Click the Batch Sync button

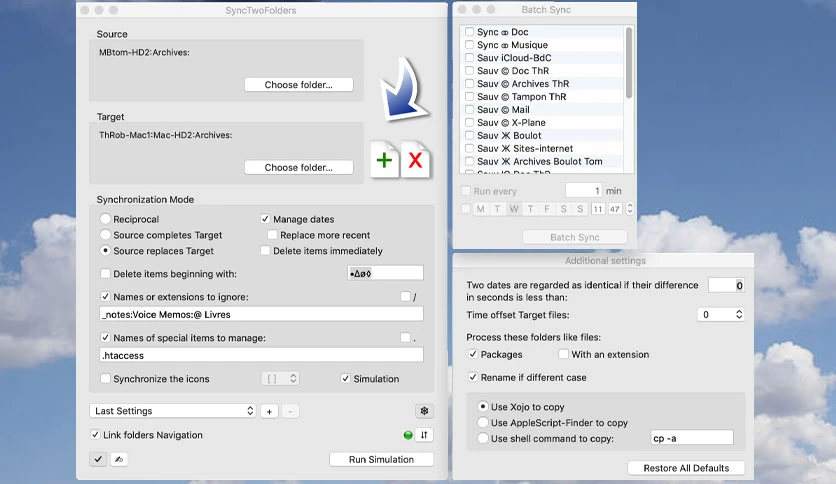[x=575, y=237]
